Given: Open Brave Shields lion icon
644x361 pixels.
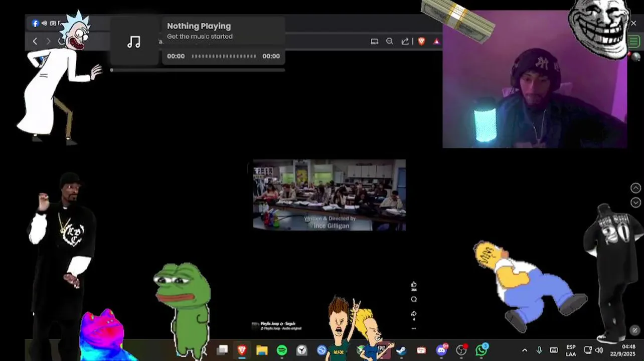Looking at the screenshot, I should point(421,42).
